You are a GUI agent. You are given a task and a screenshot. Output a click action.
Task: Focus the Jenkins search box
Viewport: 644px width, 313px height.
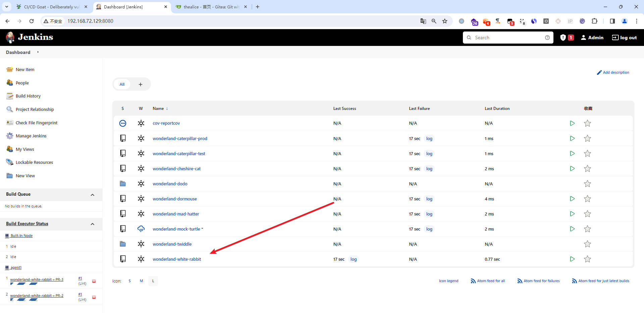tap(508, 38)
